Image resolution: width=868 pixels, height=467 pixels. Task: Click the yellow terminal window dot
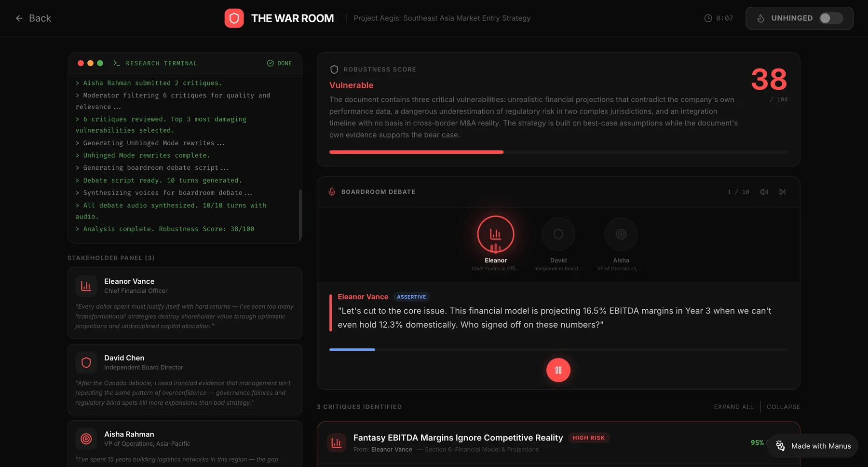click(90, 63)
